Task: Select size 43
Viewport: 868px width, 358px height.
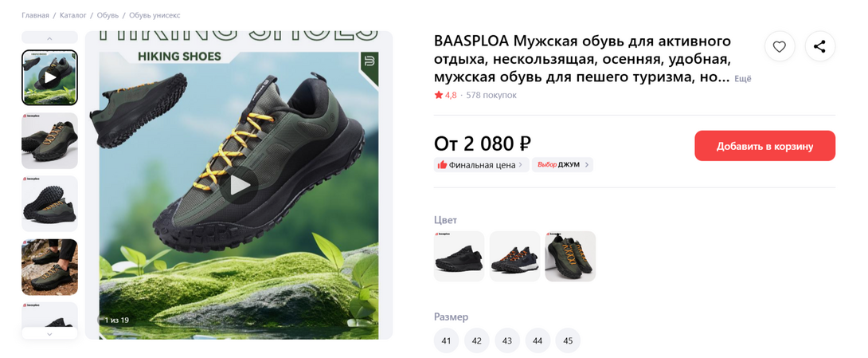Action: 507,340
